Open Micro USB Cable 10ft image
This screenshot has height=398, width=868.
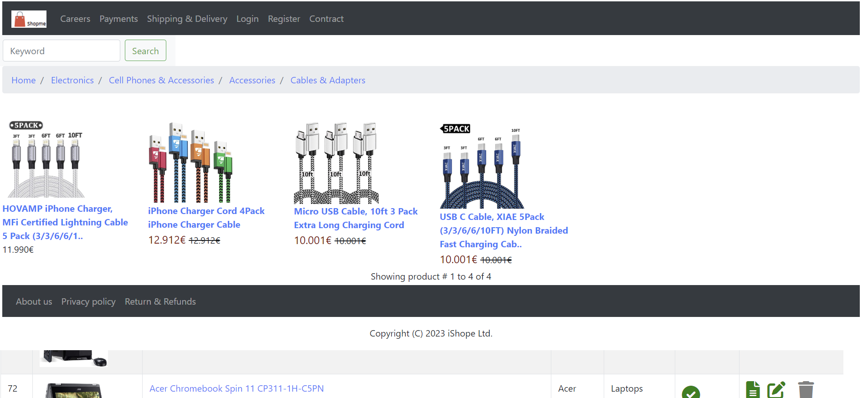click(336, 163)
